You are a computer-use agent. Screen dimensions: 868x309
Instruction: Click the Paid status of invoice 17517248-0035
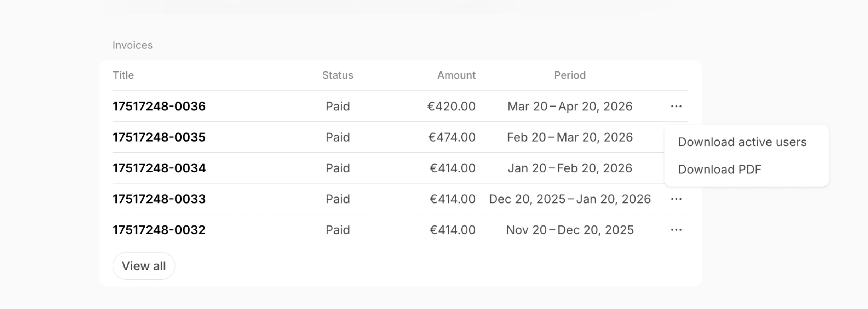pos(338,137)
